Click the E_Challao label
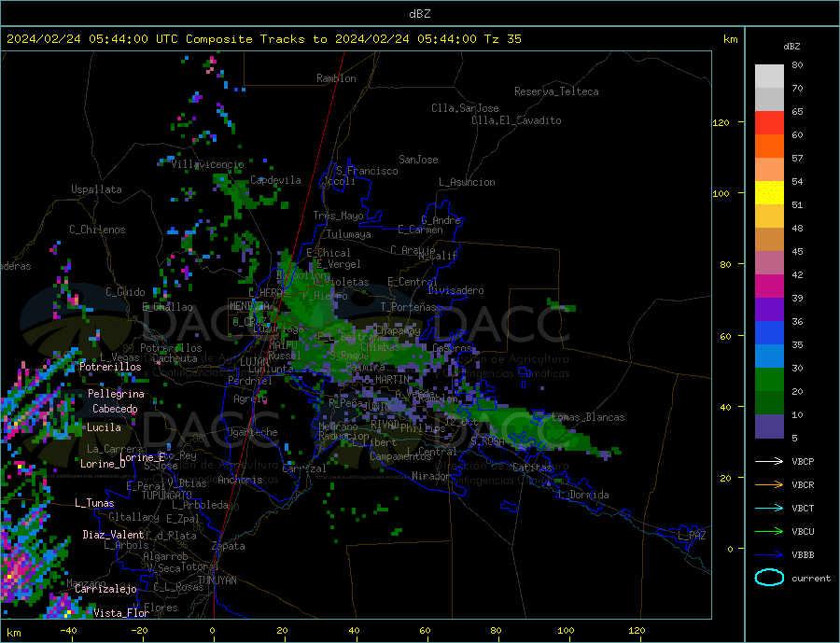Screen dimensions: 840x643 [x=167, y=307]
